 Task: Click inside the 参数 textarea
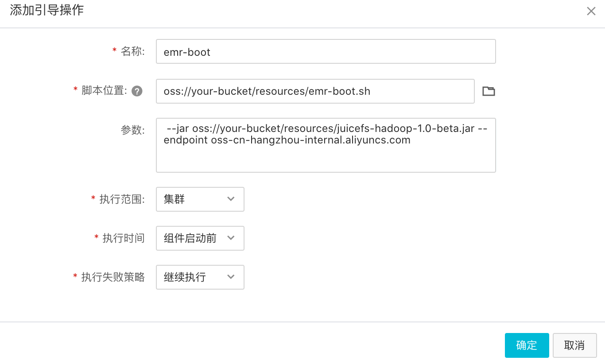coord(326,145)
